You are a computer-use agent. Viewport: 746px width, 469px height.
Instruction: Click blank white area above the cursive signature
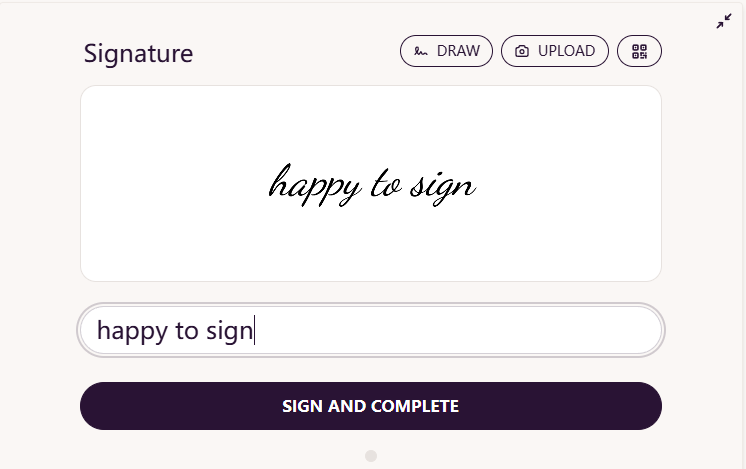coord(371,124)
